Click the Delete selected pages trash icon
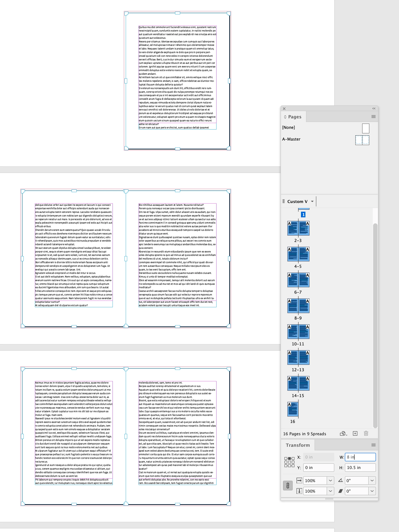This screenshot has height=532, width=399. click(x=366, y=433)
